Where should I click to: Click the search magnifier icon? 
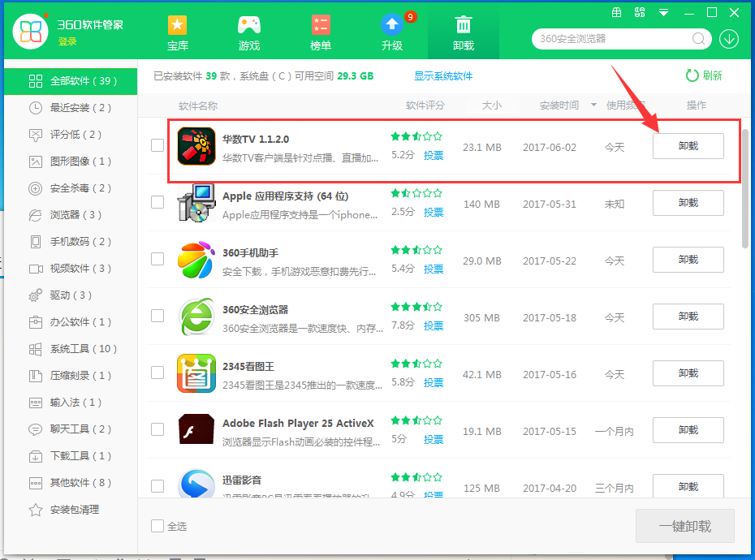(699, 38)
